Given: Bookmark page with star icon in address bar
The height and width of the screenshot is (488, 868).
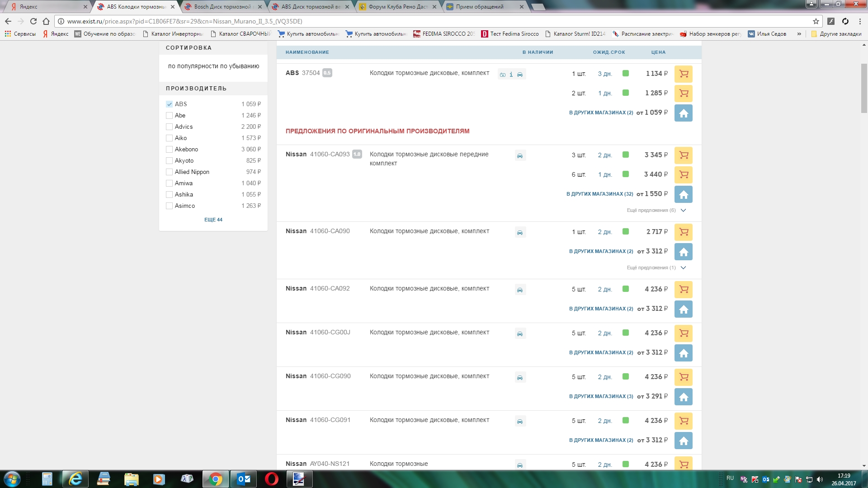Looking at the screenshot, I should click(816, 21).
